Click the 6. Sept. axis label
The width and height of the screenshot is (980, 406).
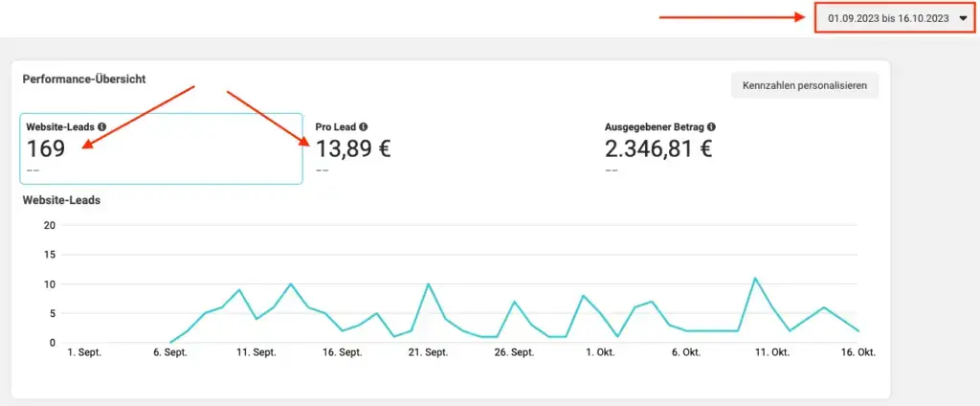click(x=170, y=352)
